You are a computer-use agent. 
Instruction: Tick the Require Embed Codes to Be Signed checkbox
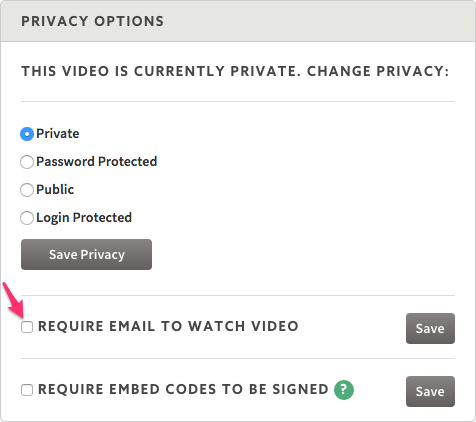pos(27,390)
